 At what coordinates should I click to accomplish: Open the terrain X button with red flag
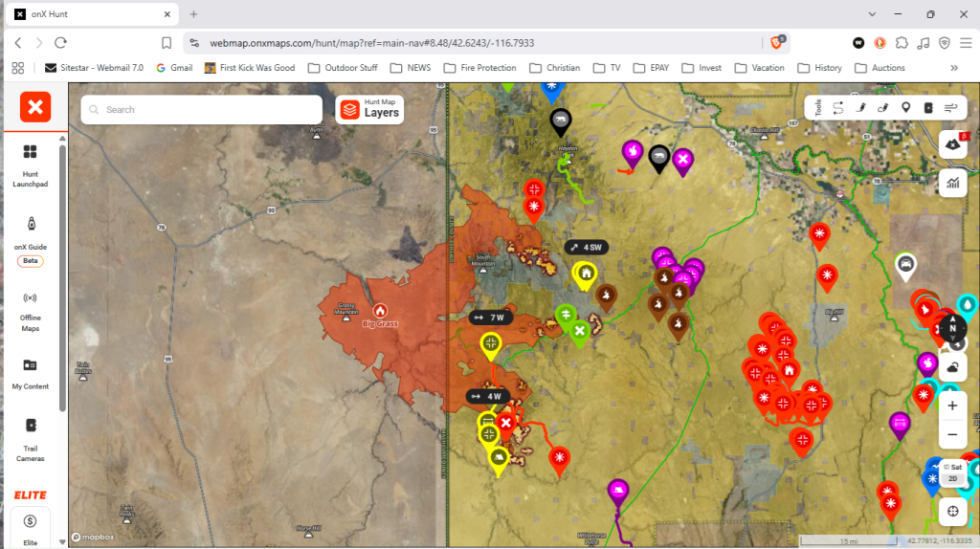click(x=953, y=144)
